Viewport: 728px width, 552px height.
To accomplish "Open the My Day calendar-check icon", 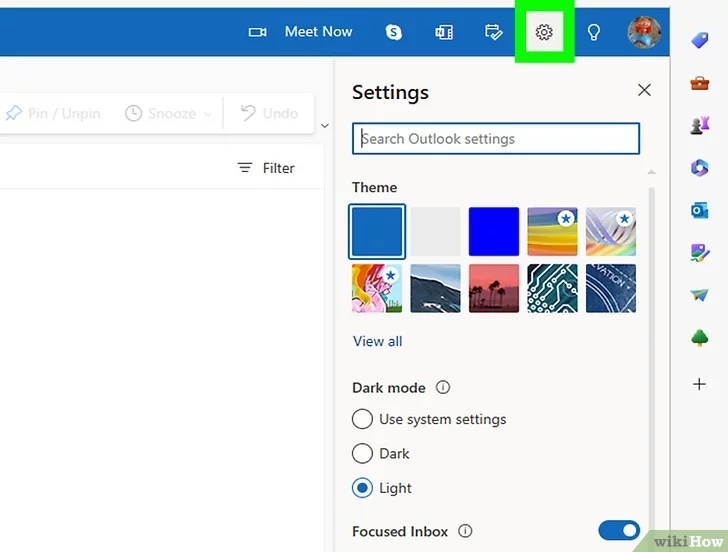I will tap(493, 32).
